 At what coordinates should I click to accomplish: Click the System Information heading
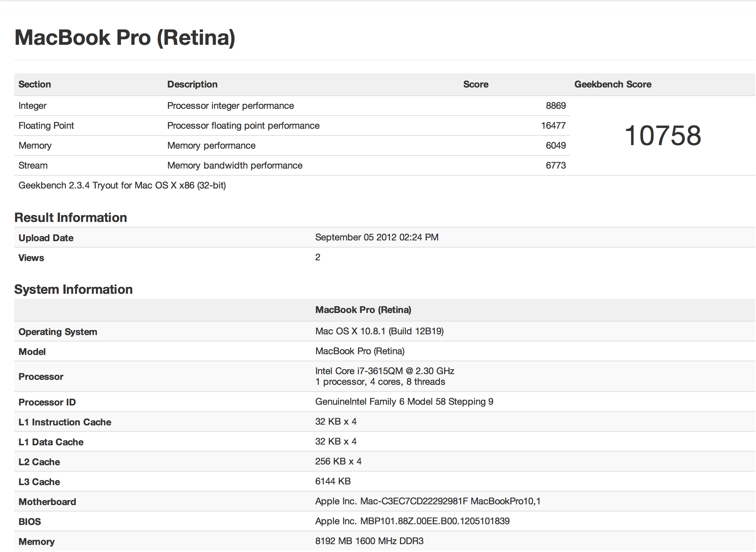coord(73,289)
